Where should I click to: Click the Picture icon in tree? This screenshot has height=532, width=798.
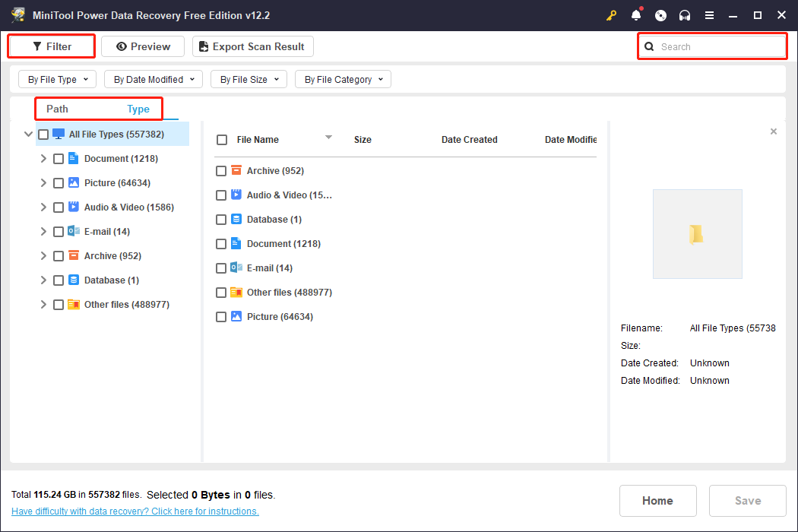click(x=73, y=182)
